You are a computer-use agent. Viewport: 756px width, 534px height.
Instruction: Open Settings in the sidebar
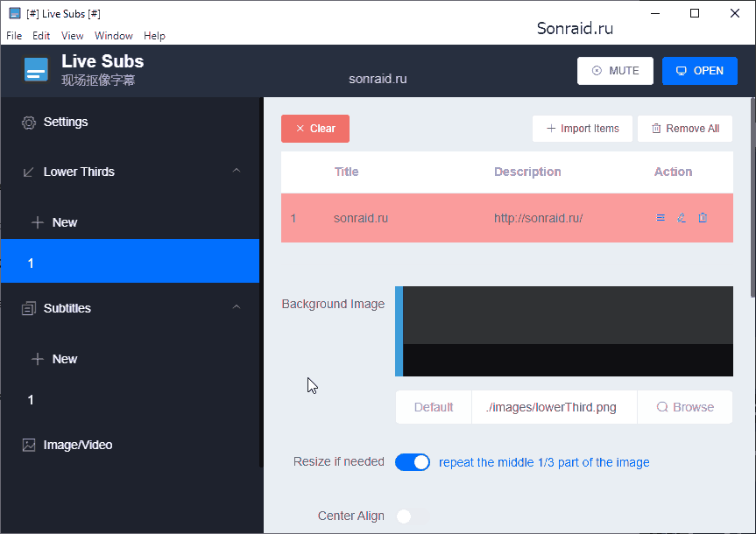point(131,123)
